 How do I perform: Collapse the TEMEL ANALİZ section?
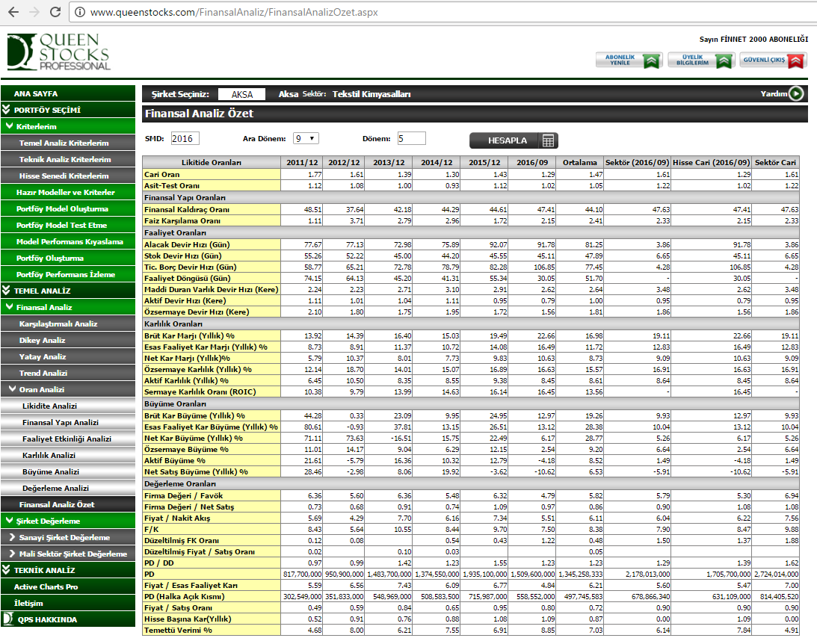point(6,290)
